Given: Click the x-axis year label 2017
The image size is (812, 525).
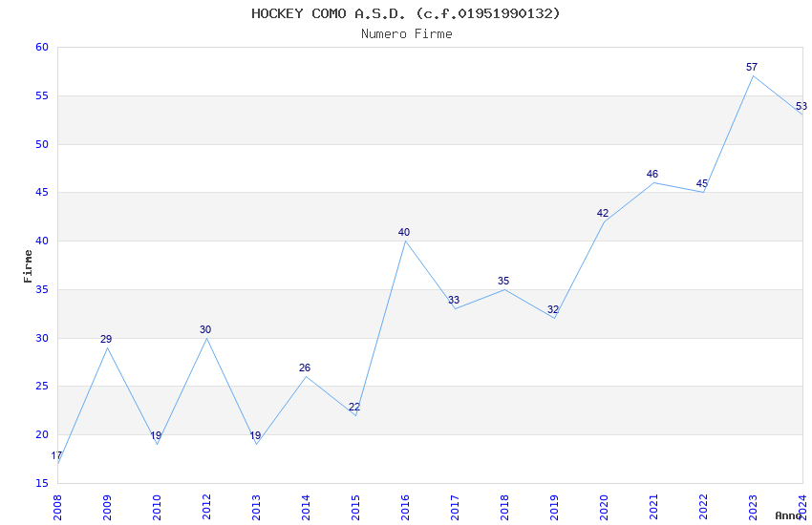Looking at the screenshot, I should [x=455, y=507].
